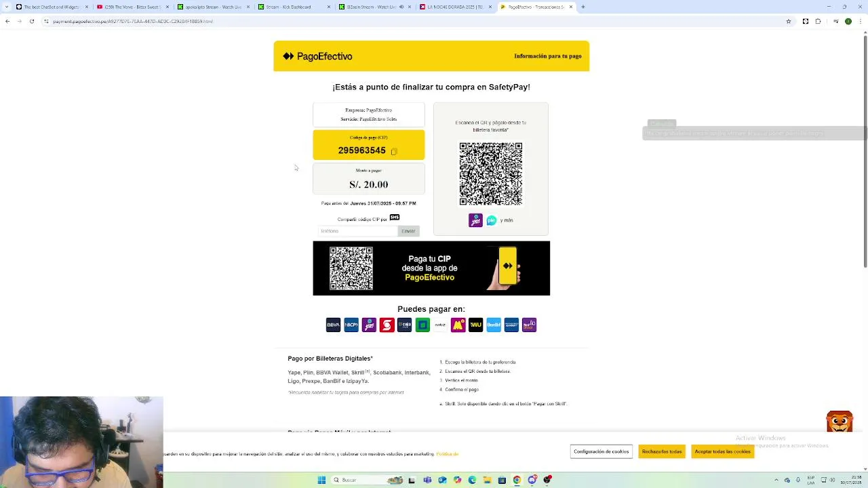The image size is (868, 488).
Task: Mute the BZeeln Stream tab audio
Action: pos(401,7)
